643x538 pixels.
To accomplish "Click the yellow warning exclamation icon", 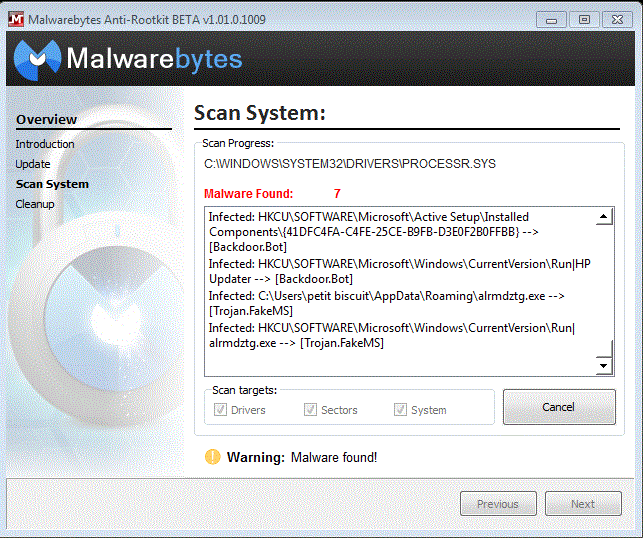I will pyautogui.click(x=212, y=457).
